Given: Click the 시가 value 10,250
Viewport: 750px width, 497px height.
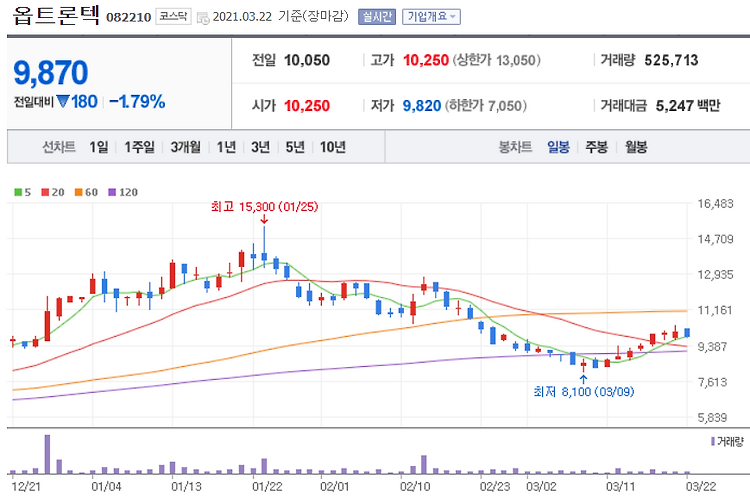Looking at the screenshot, I should [307, 106].
